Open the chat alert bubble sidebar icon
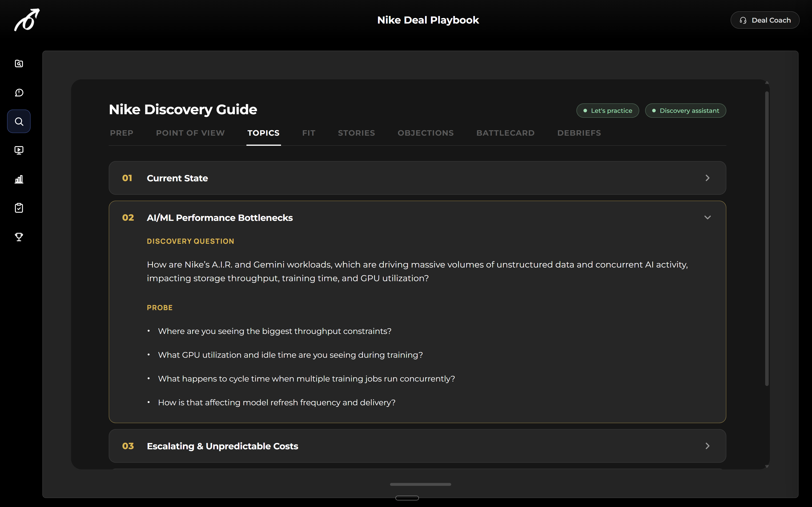Image resolution: width=812 pixels, height=507 pixels. click(19, 93)
